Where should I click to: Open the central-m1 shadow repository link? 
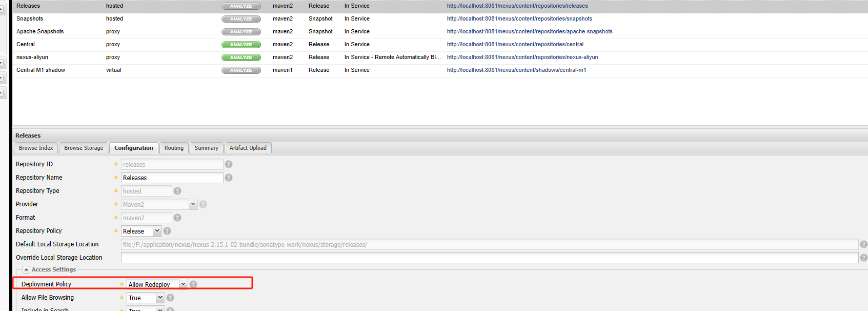516,70
